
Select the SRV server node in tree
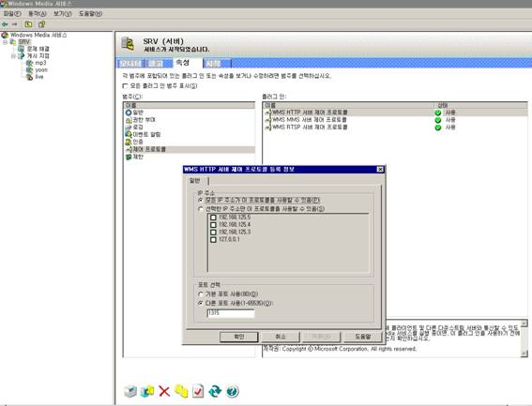point(24,41)
